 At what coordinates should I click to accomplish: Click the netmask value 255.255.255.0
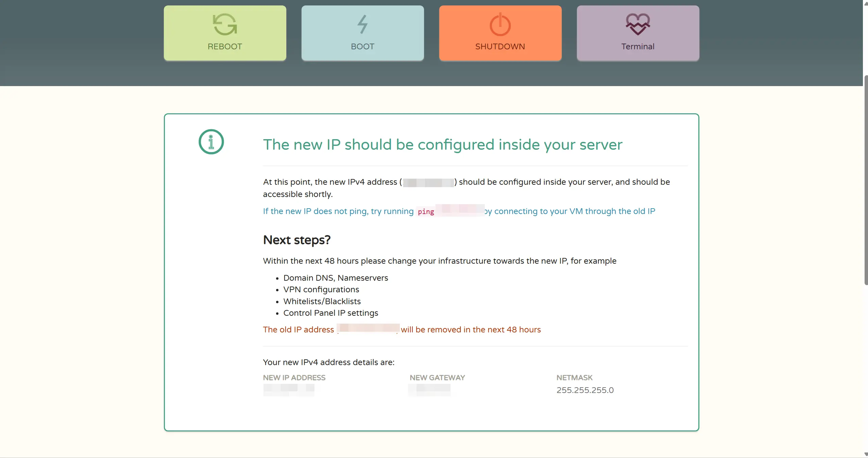585,390
